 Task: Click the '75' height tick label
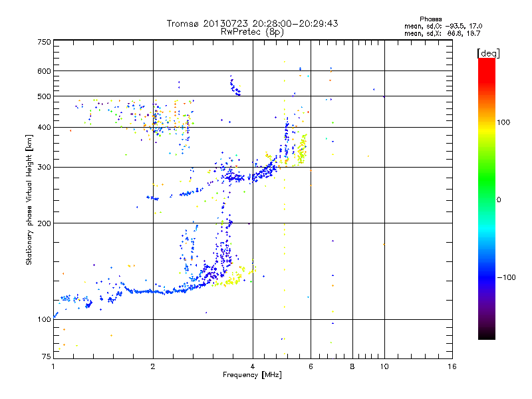pyautogui.click(x=47, y=356)
